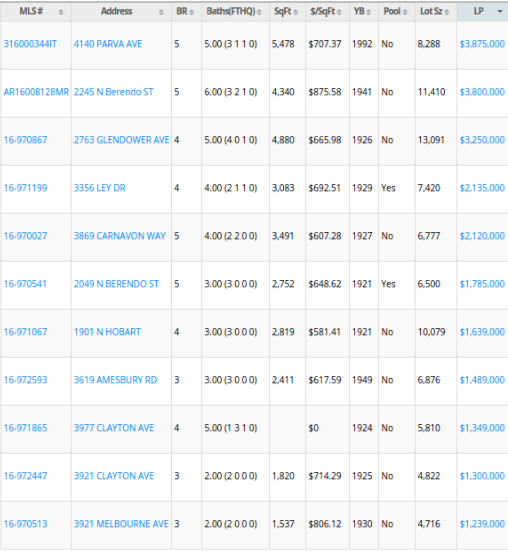Click list price $1,300,000

click(482, 476)
